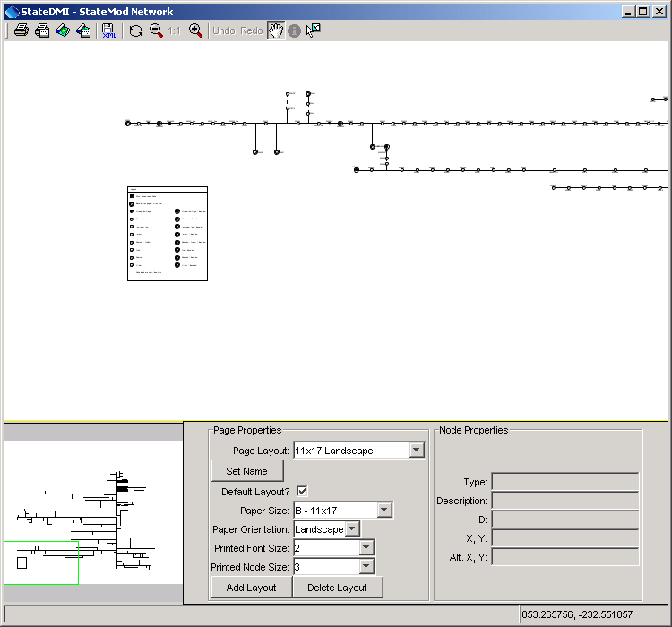Click Redo in the toolbar
This screenshot has width=672, height=627.
point(252,30)
